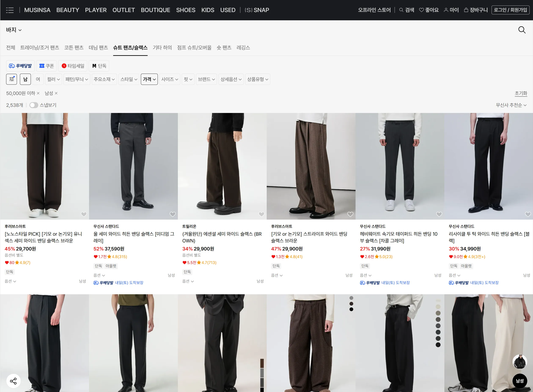Open the hamburger menu icon
This screenshot has height=392, width=533.
10,10
